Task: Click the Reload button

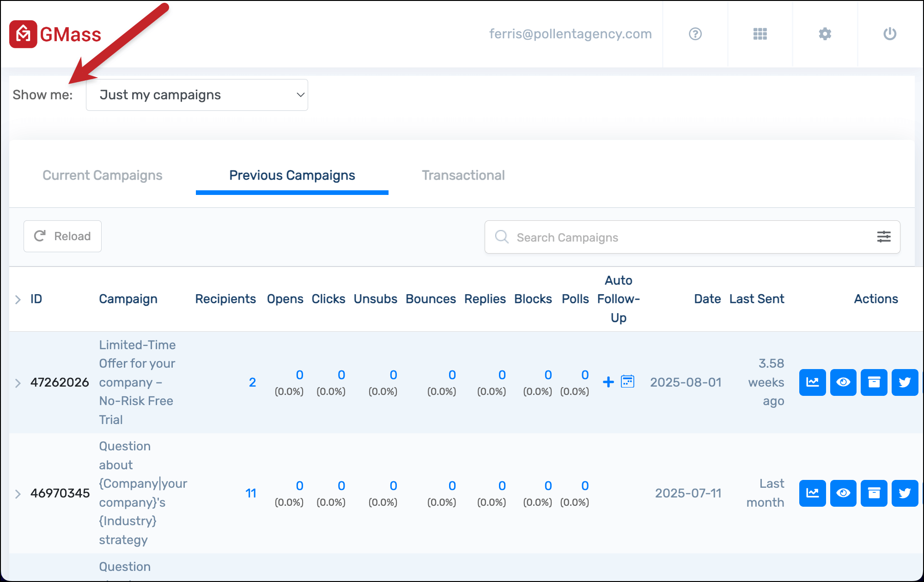Action: (62, 236)
